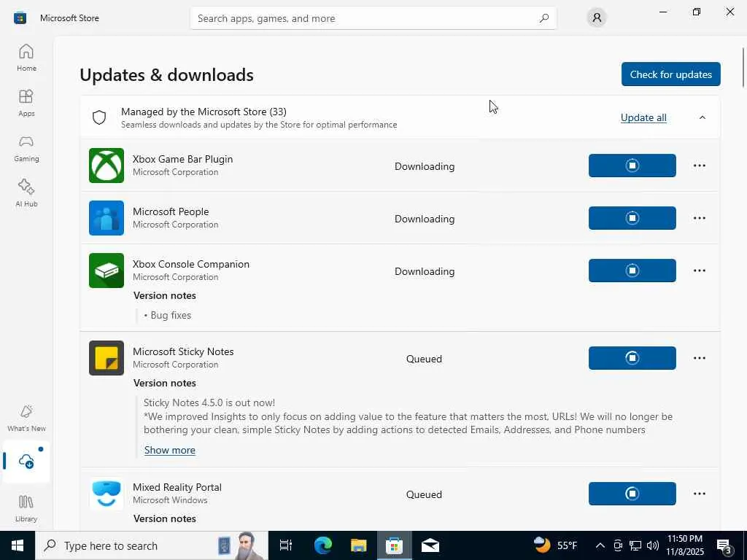This screenshot has width=747, height=560.
Task: Open the Gaming section in sidebar
Action: pos(26,148)
